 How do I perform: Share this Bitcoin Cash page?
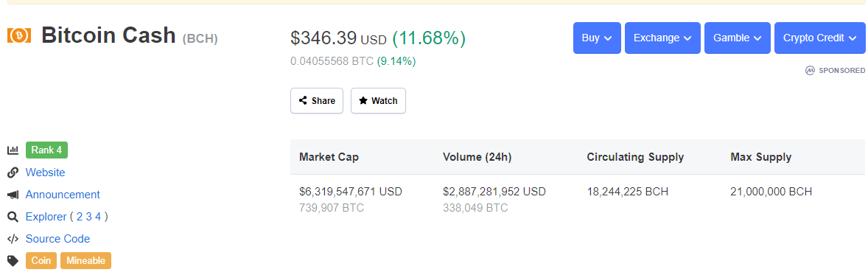[317, 101]
